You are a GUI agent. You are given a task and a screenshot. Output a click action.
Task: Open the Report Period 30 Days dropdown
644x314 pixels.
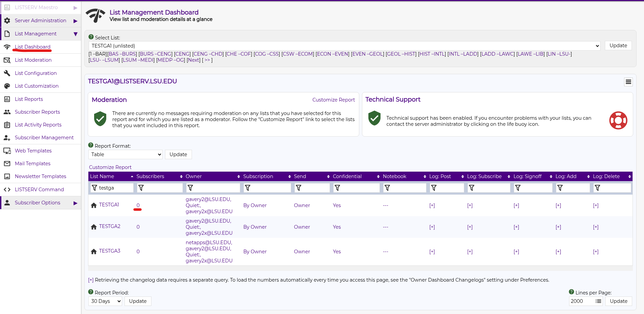pos(105,301)
